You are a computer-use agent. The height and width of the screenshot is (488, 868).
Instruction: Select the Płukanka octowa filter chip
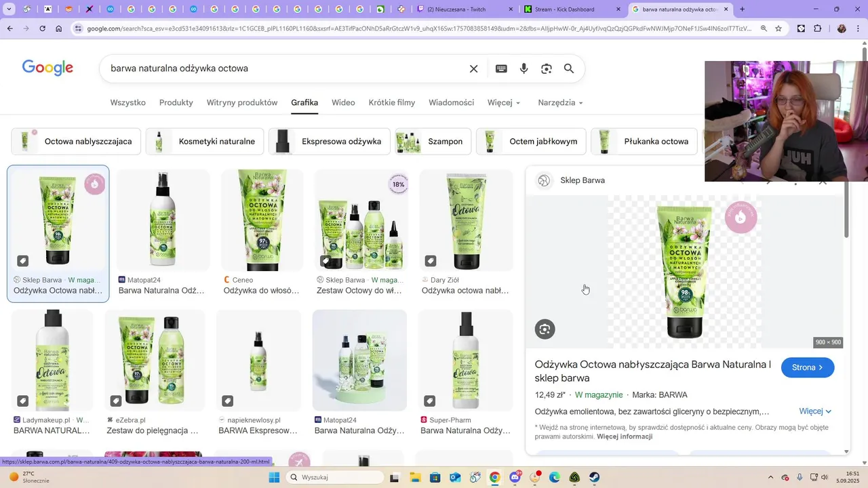(x=644, y=142)
